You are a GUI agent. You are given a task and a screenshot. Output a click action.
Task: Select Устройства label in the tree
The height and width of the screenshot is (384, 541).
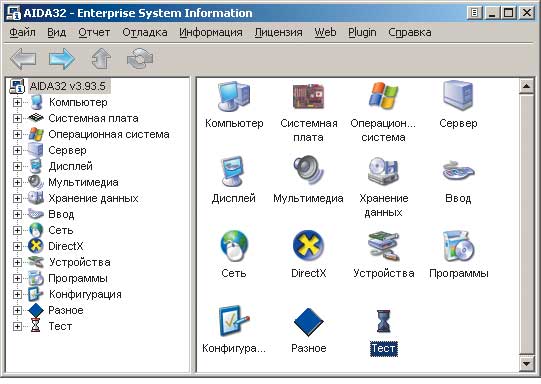click(80, 262)
